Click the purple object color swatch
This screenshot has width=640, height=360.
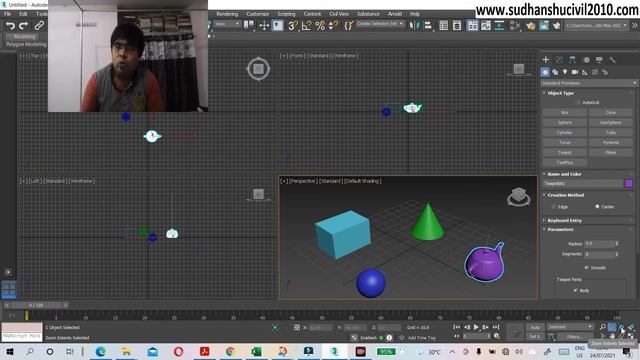click(629, 184)
